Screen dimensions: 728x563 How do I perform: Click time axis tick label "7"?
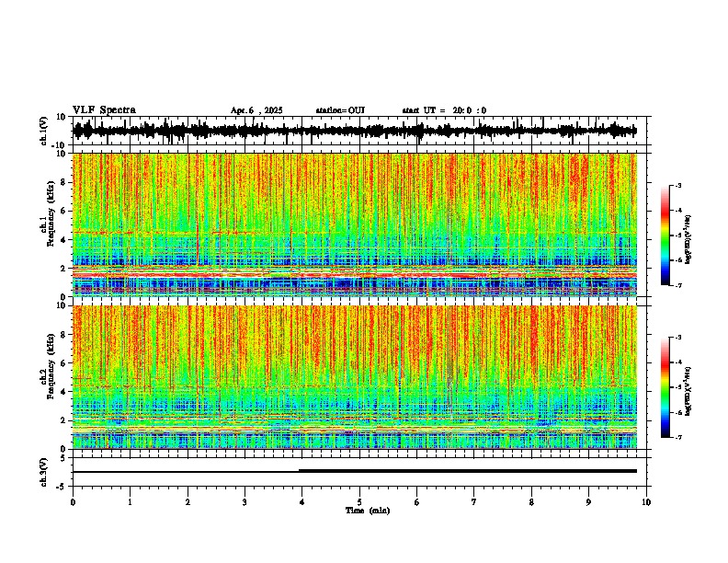pos(474,502)
